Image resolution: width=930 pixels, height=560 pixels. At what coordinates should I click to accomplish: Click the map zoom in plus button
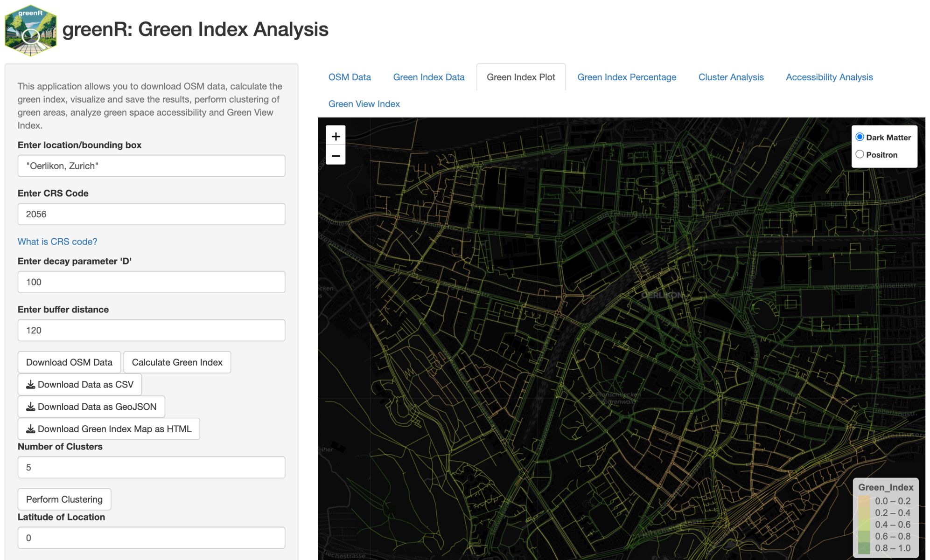(x=336, y=136)
